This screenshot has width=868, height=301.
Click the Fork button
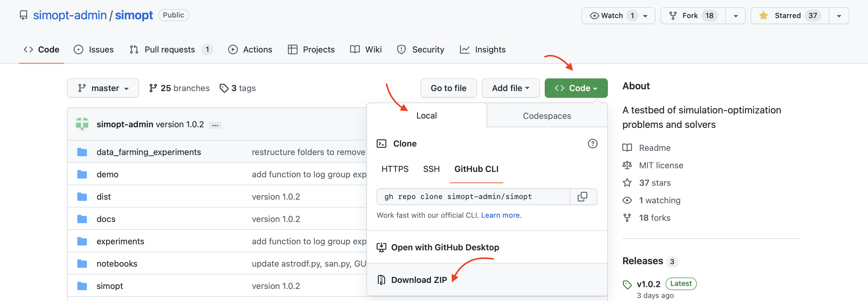tap(693, 16)
